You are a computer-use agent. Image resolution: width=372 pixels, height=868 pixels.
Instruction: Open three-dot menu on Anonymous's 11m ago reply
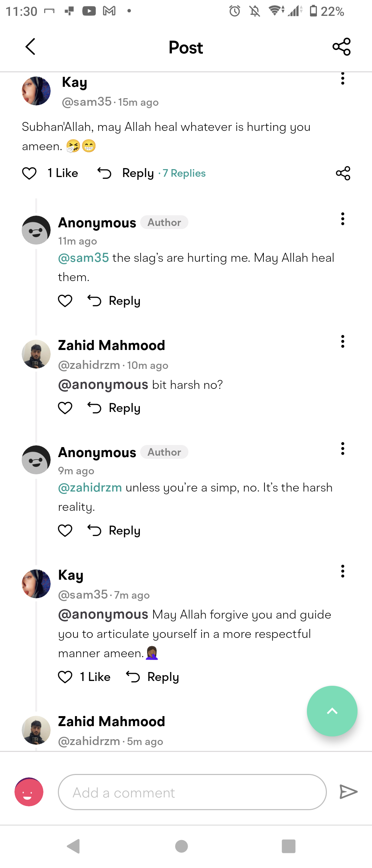point(342,219)
